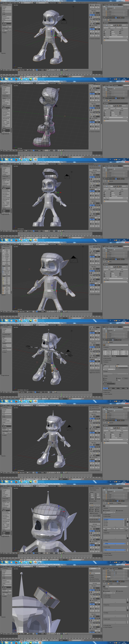The image size is (129, 644).
Task: Add a Cube mesh in the Create-tab screenshot
Action: 6,252
